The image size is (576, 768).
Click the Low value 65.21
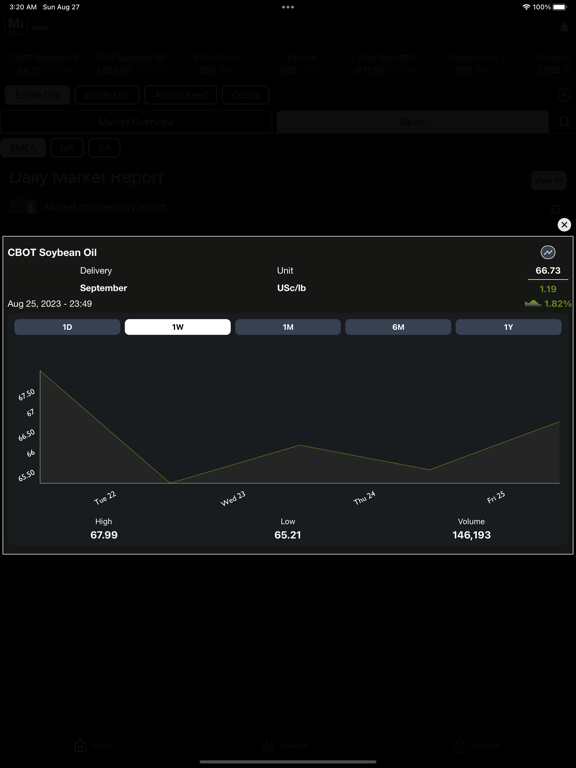pyautogui.click(x=288, y=535)
